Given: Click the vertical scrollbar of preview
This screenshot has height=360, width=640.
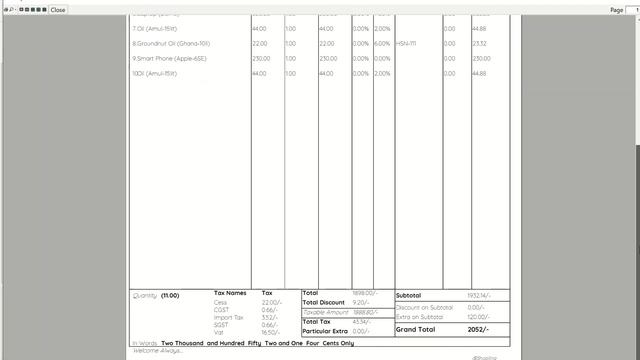Looking at the screenshot, I should click(x=638, y=188).
